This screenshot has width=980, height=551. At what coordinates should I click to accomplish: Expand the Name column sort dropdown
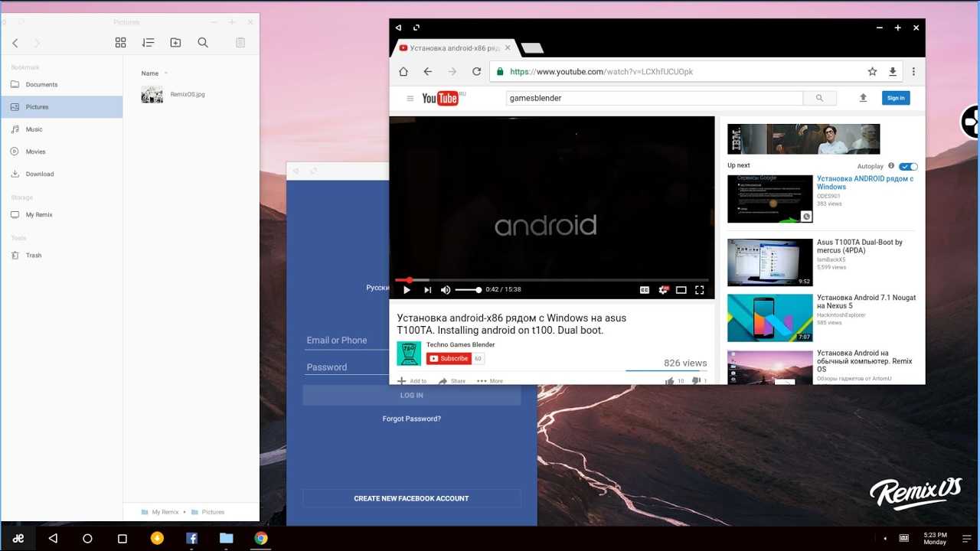click(166, 73)
